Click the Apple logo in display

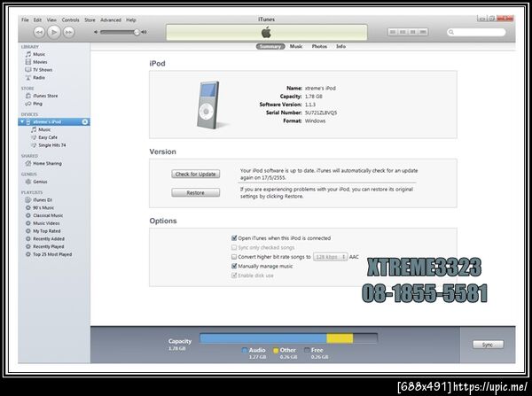click(266, 33)
